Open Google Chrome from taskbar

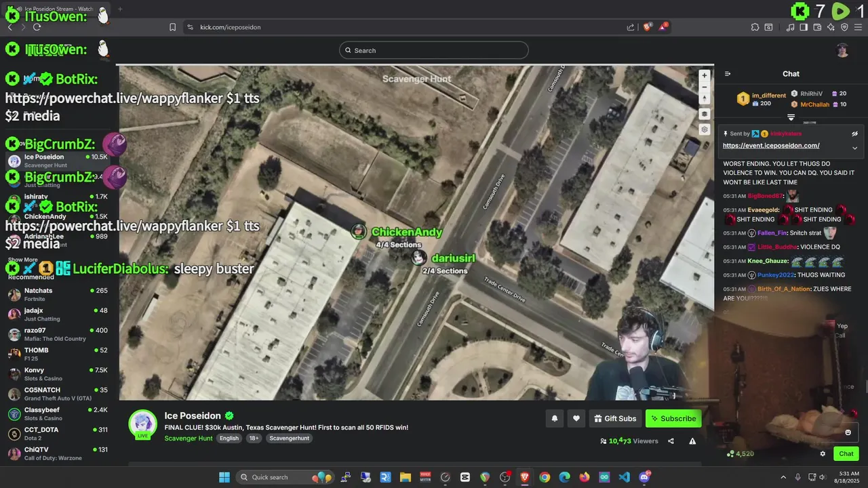(545, 477)
